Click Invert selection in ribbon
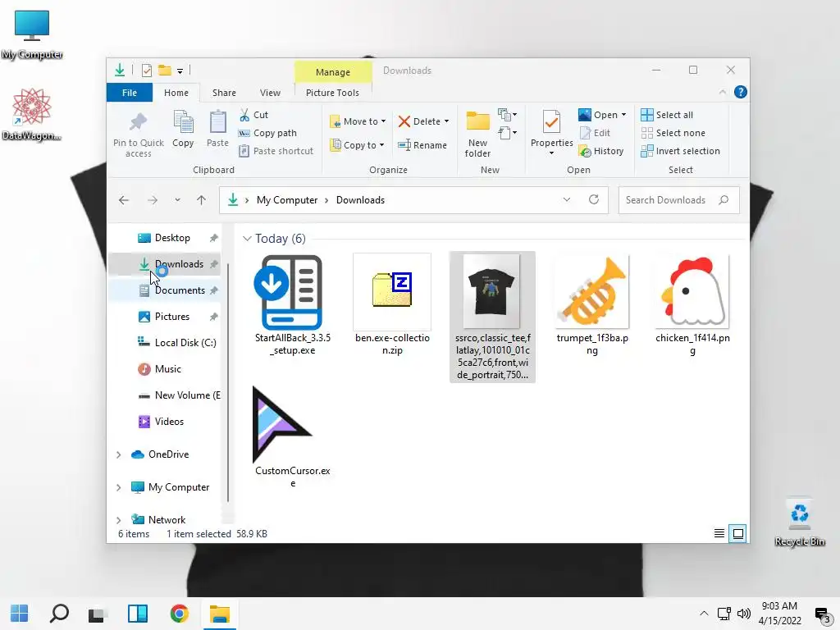840x630 pixels. [680, 151]
